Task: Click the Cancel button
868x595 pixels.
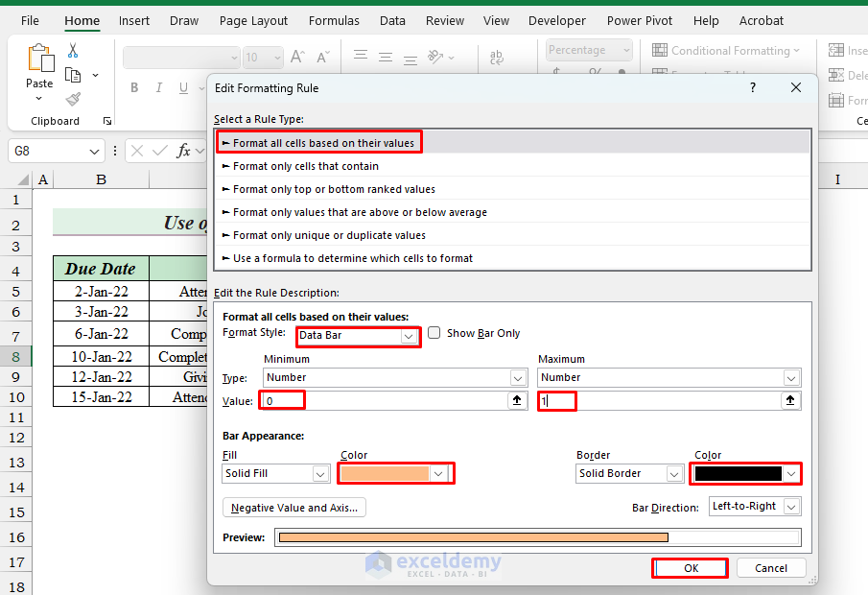Action: tap(770, 568)
